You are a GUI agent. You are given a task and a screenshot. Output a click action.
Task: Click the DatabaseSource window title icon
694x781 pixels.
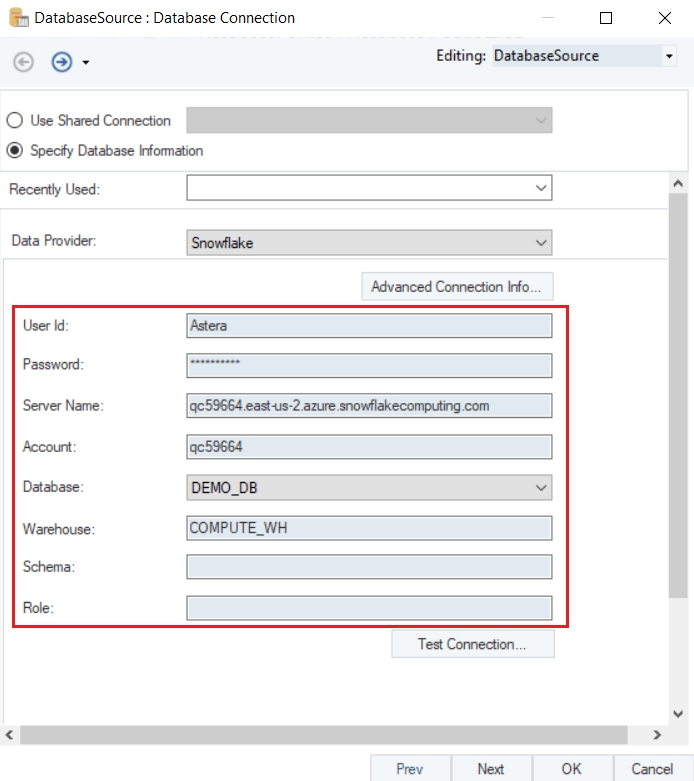pos(19,17)
